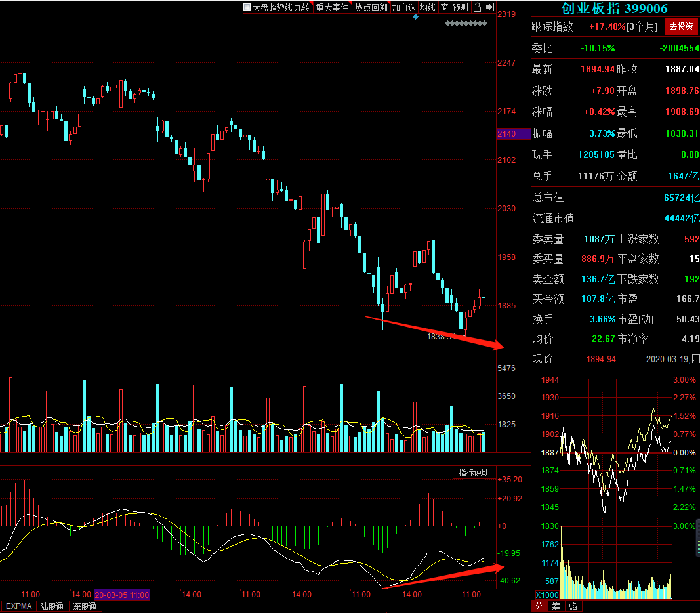The height and width of the screenshot is (613, 700).
Task: Open the 预测 forecast tool
Action: (x=461, y=7)
